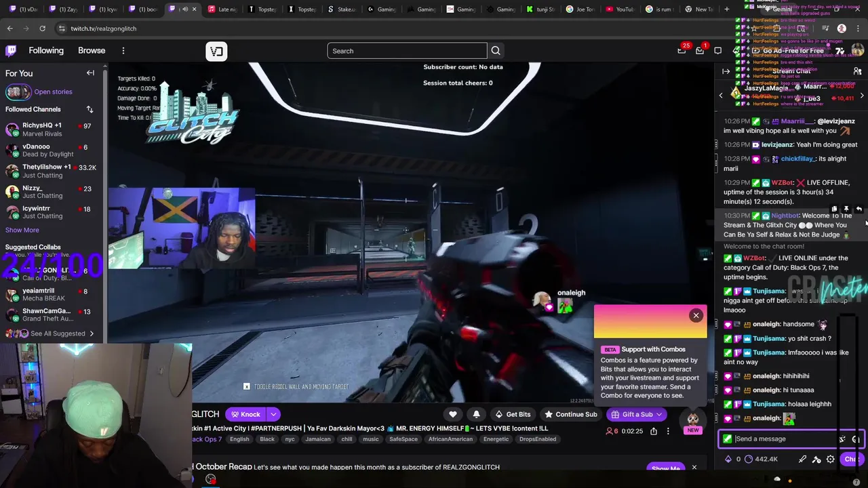Viewport: 868px width, 488px height.
Task: Sort the Followed Channels list
Action: pos(90,109)
